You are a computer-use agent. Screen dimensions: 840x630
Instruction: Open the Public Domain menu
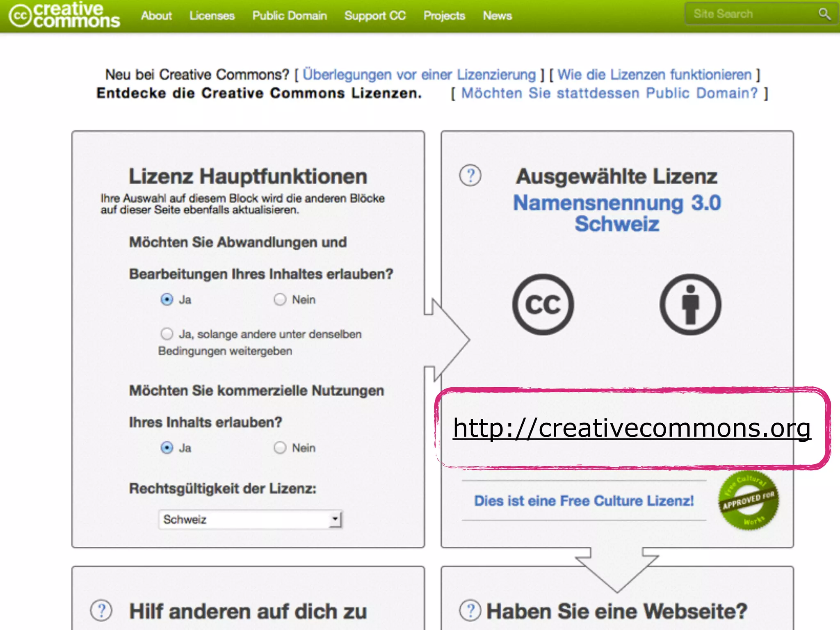pyautogui.click(x=290, y=16)
